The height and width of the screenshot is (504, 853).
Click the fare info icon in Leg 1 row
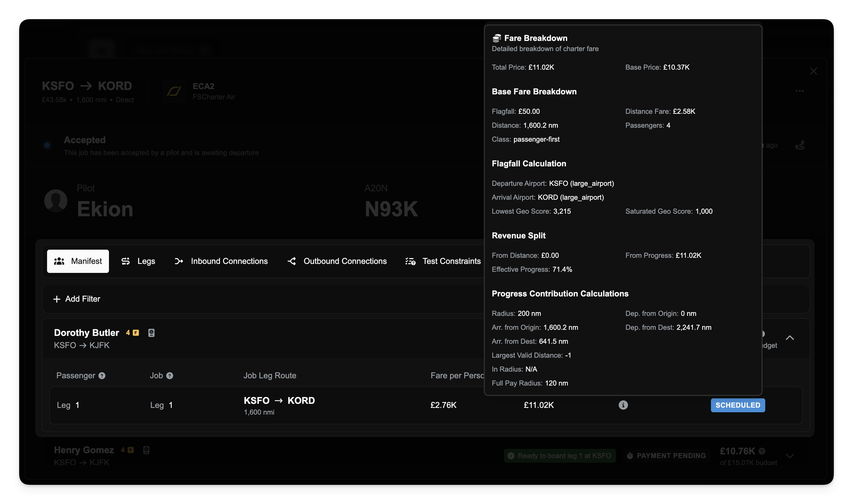(x=623, y=405)
